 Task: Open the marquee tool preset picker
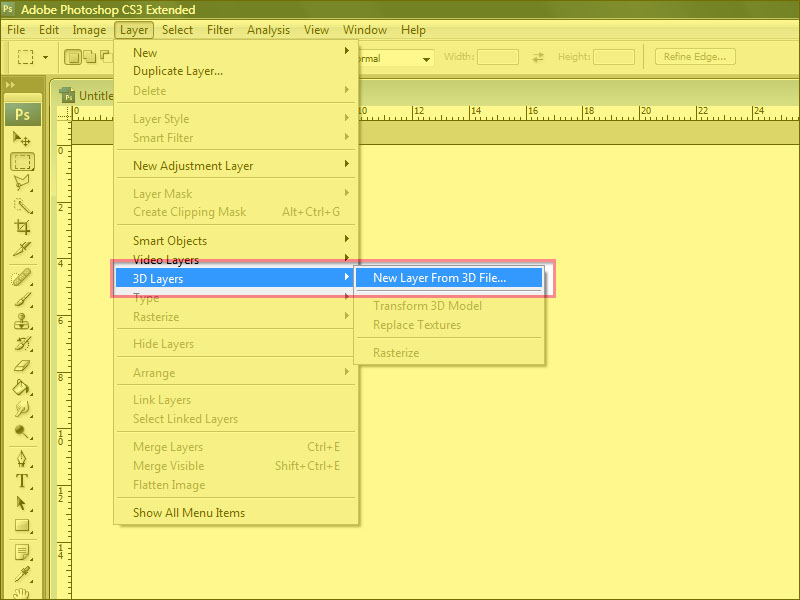pos(34,58)
